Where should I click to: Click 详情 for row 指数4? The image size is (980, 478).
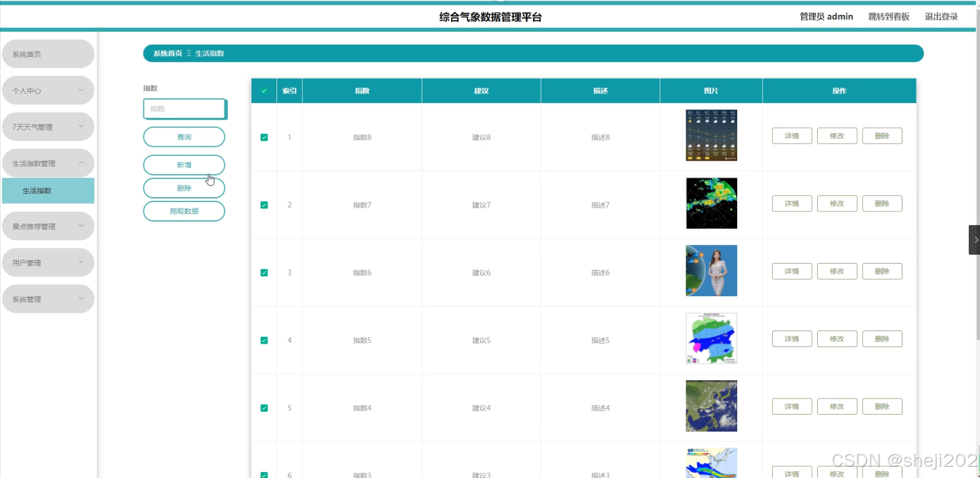tap(792, 406)
